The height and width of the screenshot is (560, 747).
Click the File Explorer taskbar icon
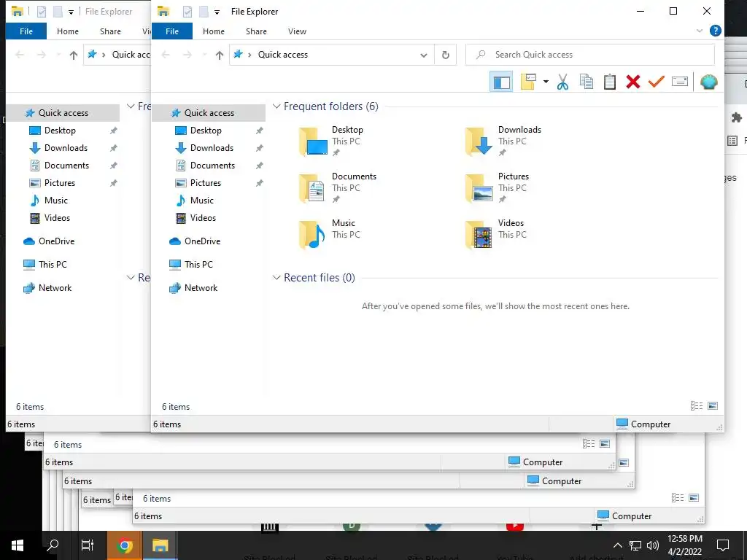coord(160,545)
